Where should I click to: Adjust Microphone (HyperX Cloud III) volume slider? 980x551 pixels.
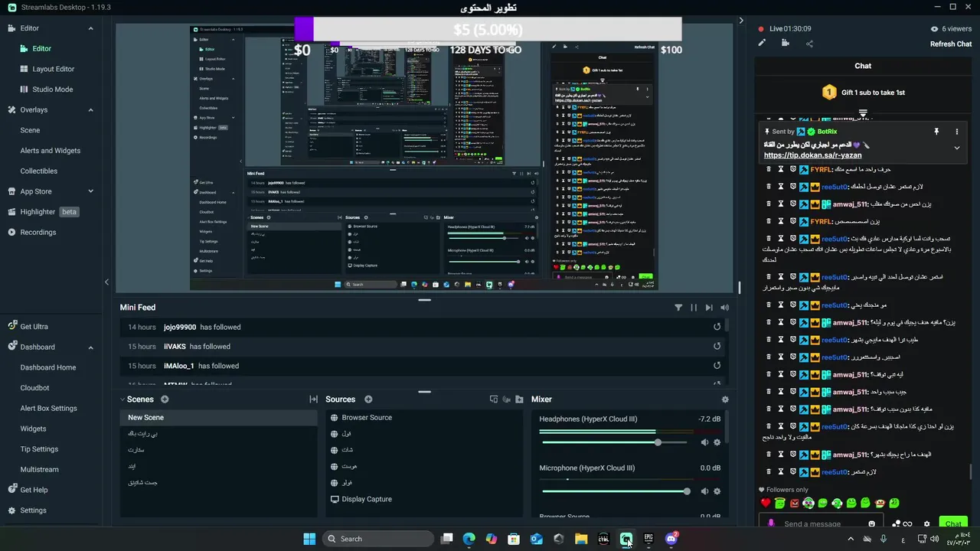[616, 491]
